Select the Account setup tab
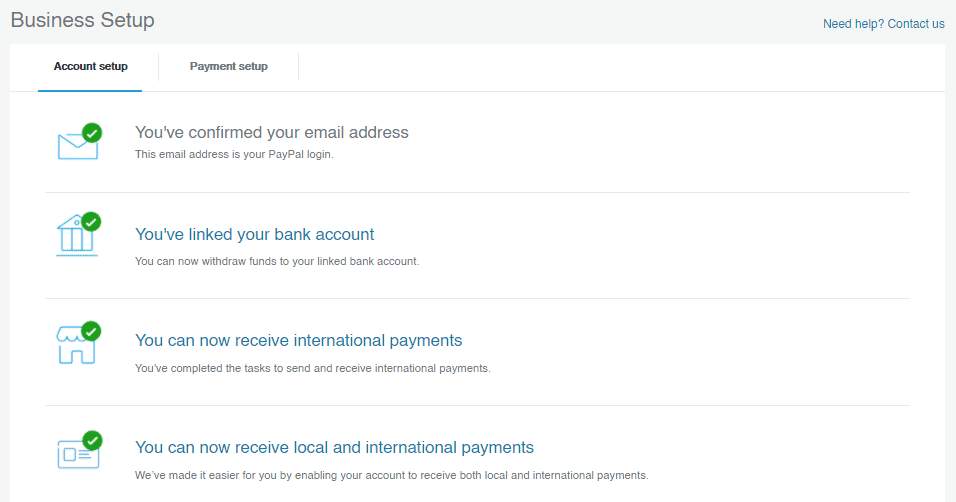 pos(90,66)
